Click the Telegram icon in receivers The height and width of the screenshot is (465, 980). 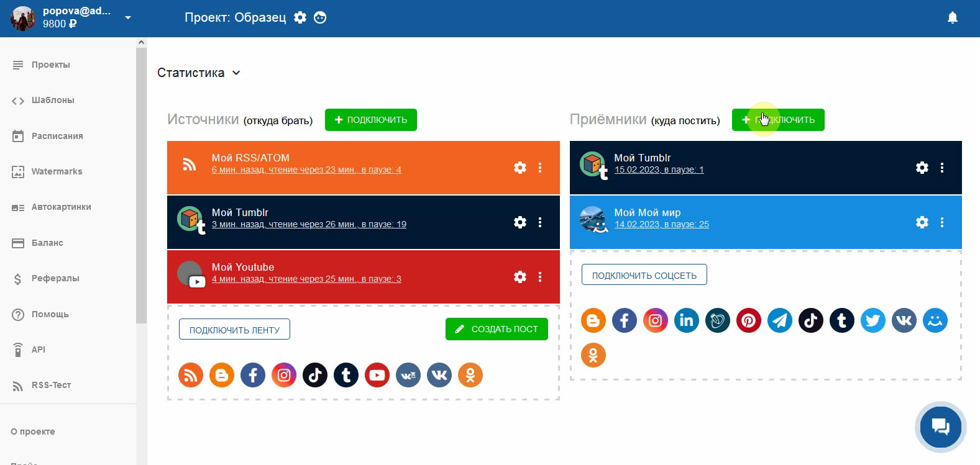point(779,320)
